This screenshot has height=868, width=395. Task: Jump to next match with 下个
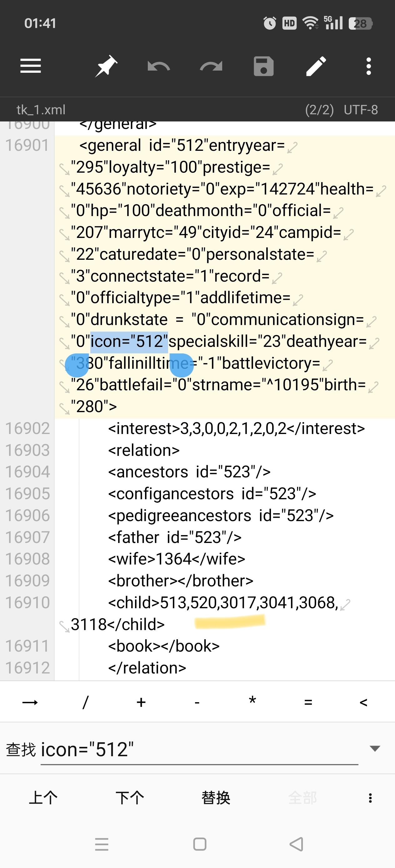pos(129,798)
